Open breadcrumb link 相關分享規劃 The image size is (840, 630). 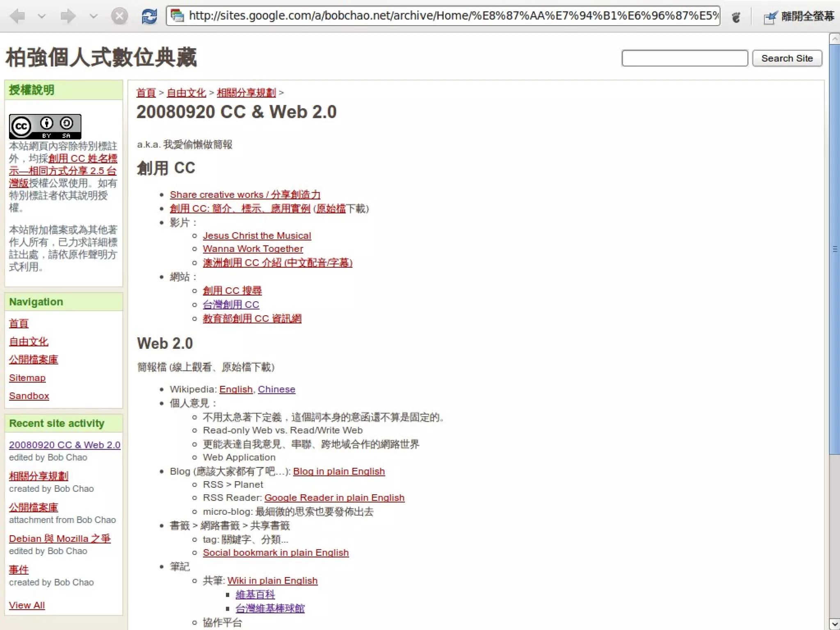click(246, 93)
